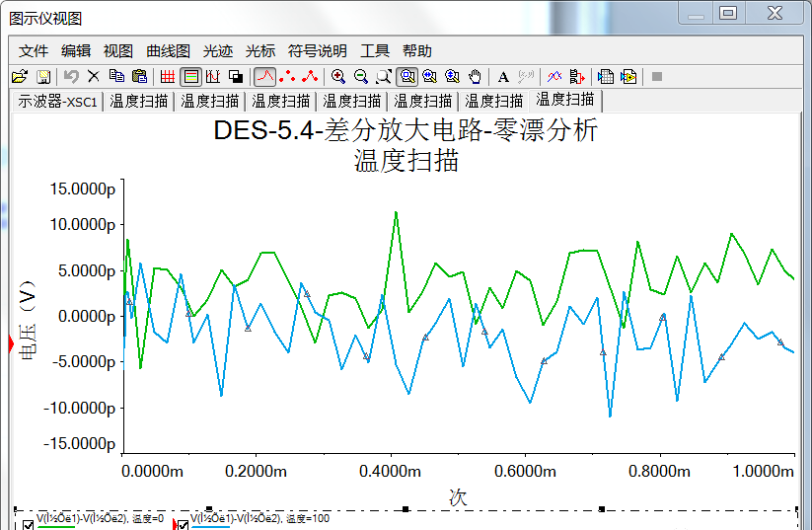Open the 工具 menu
The height and width of the screenshot is (530, 812).
374,50
